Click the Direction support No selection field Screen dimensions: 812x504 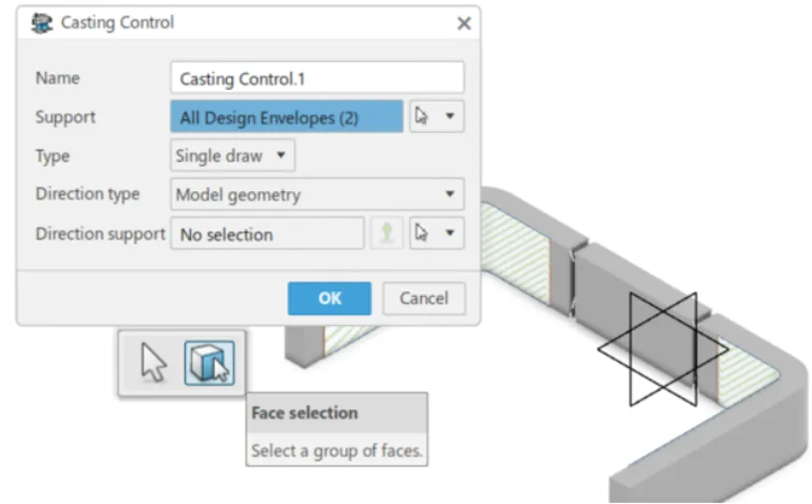[266, 234]
